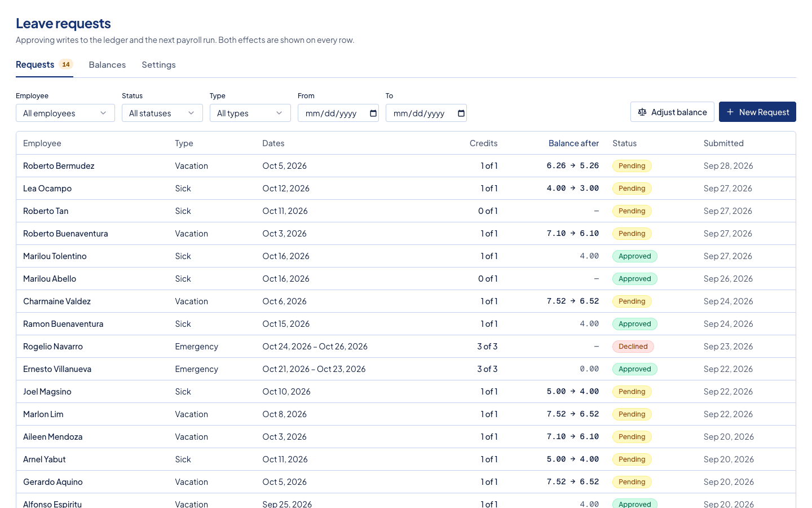Screen dimensions: 812x508
Task: Click the balance value 6.26 → 5.26
Action: (x=573, y=166)
